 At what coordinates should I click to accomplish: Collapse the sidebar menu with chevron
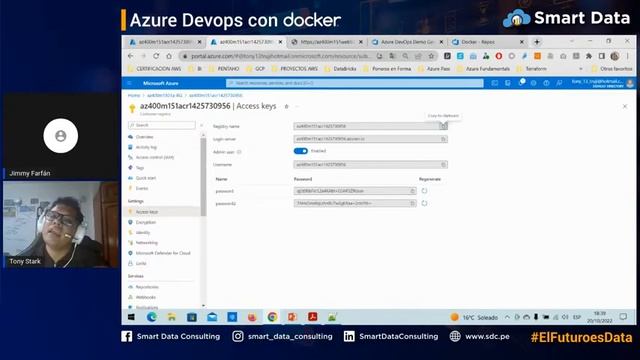pyautogui.click(x=202, y=125)
